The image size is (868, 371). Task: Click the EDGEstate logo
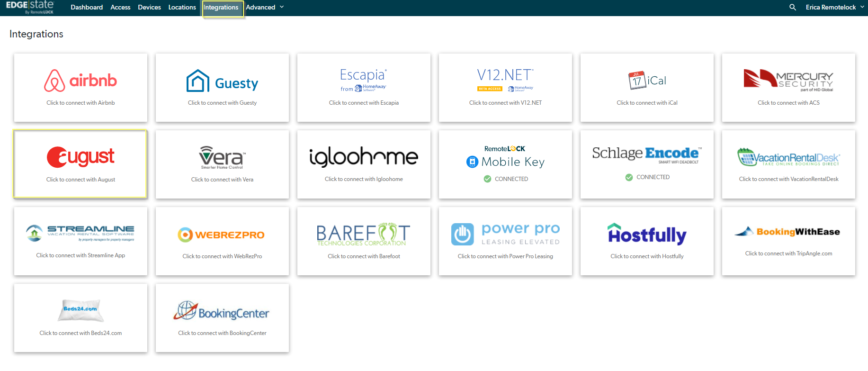click(30, 7)
